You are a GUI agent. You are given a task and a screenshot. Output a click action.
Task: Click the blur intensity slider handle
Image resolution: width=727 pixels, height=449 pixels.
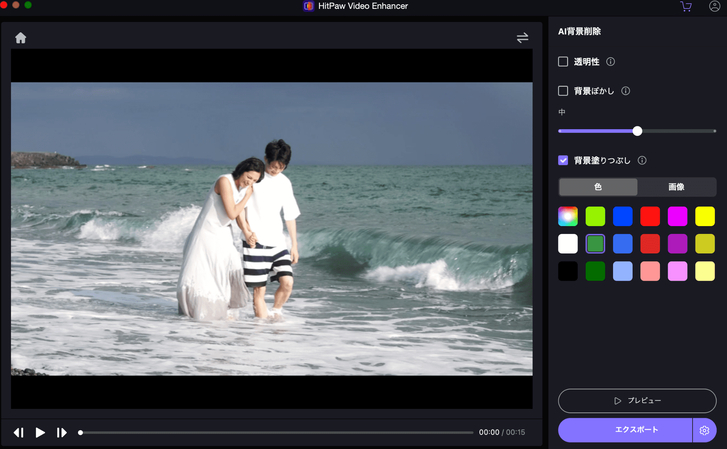637,131
